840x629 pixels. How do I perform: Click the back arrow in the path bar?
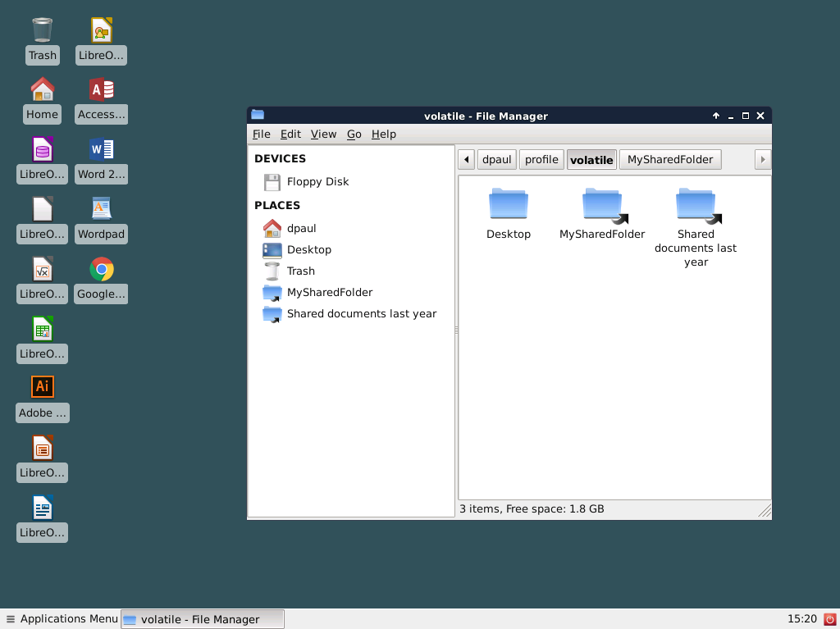click(466, 159)
